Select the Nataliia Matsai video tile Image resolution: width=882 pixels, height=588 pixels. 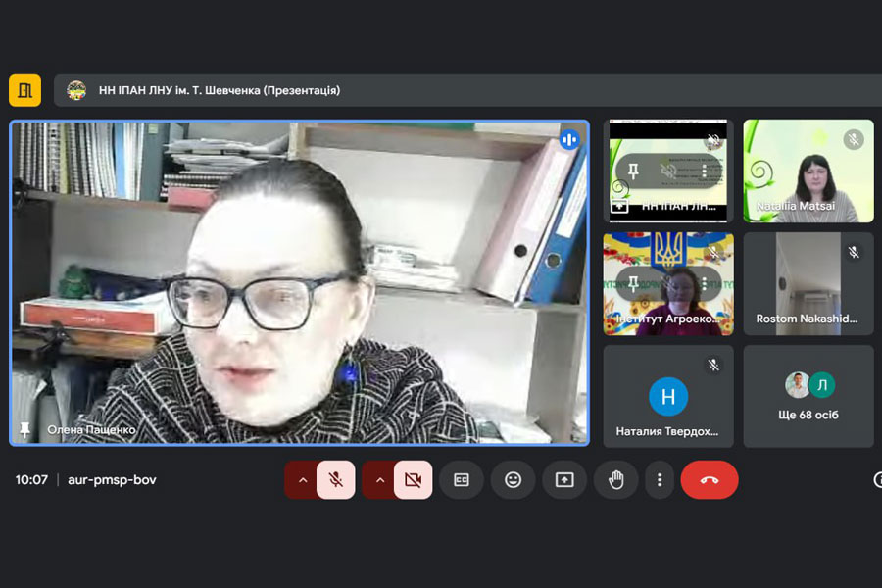coord(808,171)
